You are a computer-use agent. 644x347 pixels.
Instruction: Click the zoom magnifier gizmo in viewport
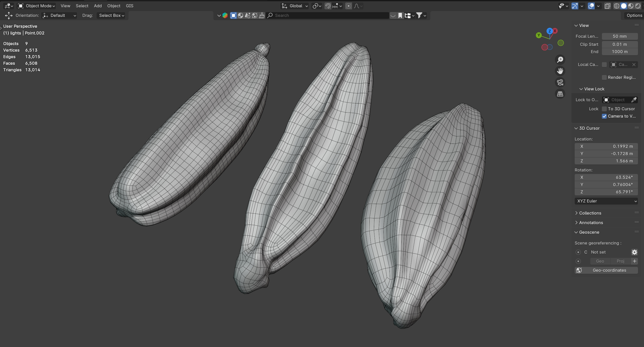coord(560,60)
